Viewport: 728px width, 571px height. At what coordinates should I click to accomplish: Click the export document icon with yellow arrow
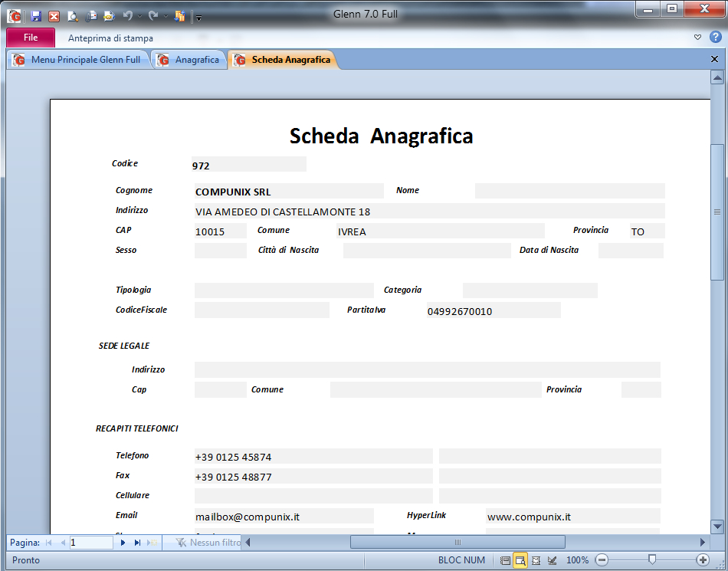(x=109, y=16)
